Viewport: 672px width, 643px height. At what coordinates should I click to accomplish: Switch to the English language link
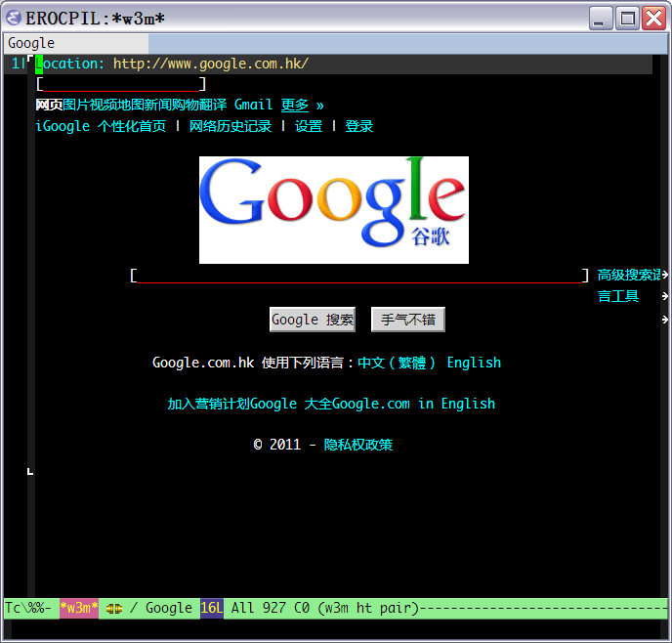point(474,363)
